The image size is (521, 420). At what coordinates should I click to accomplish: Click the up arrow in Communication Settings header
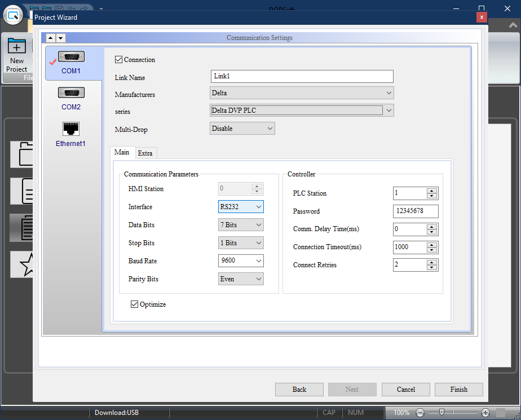pos(50,38)
